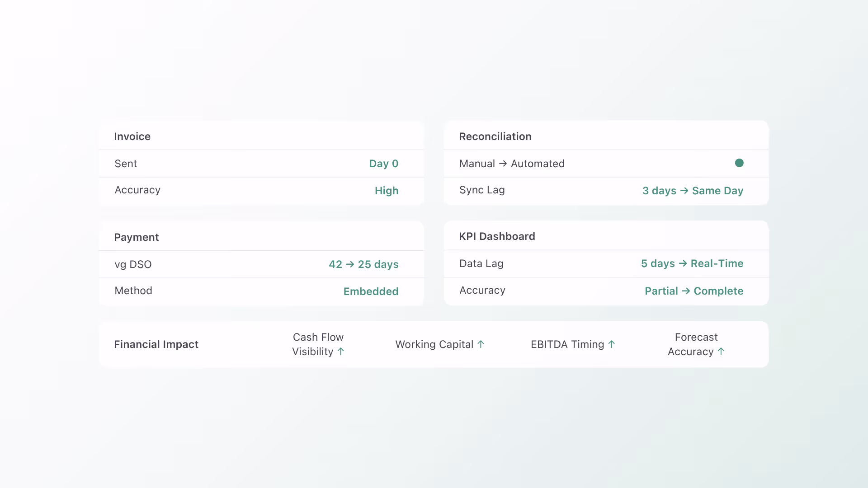
Task: Click the 3 days → Same Day value
Action: click(693, 191)
